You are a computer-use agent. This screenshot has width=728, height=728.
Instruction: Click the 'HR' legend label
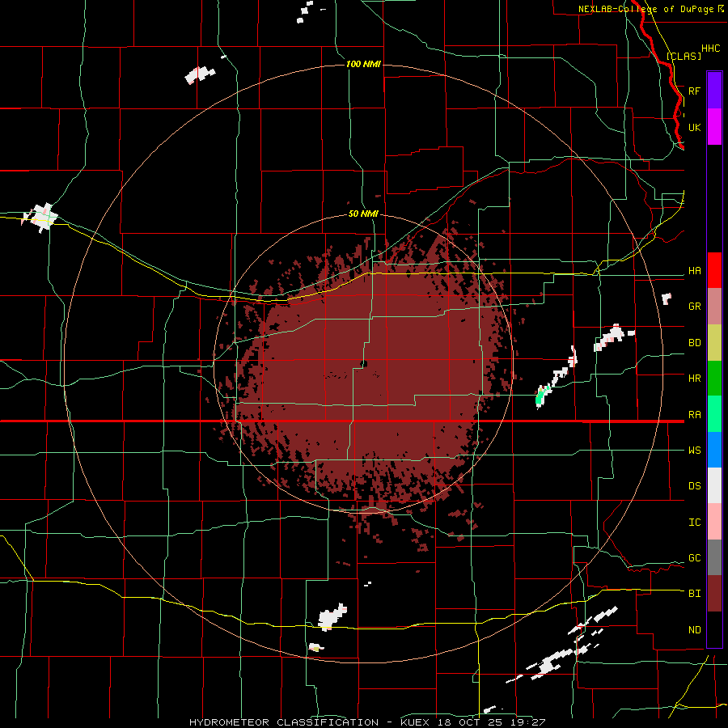[x=695, y=379]
